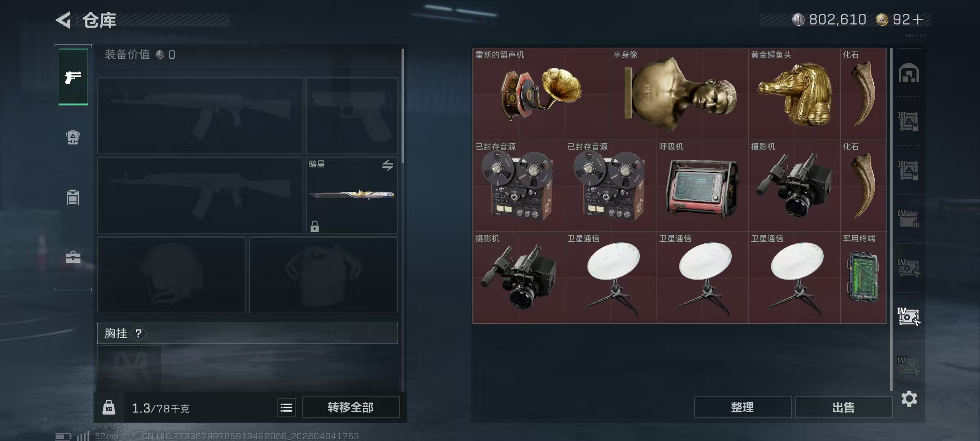Viewport: 980px width, 441px height.
Task: Select the highlighted level IV storage box
Action: 909,316
